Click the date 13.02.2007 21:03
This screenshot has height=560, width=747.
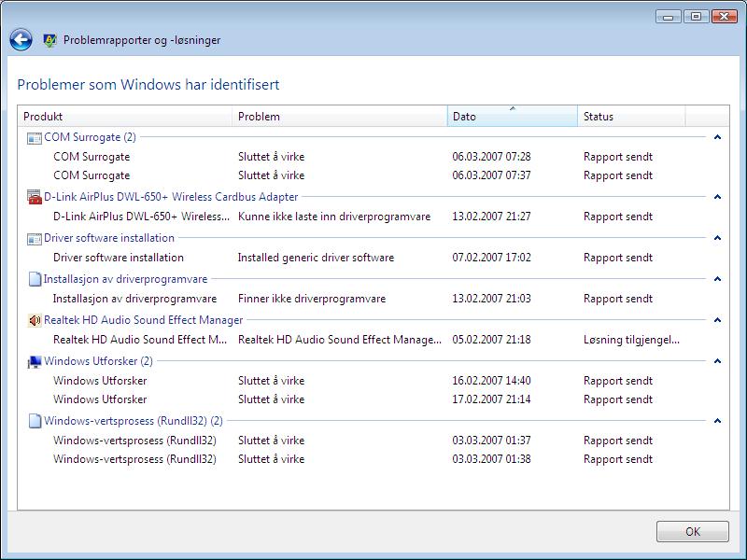click(491, 299)
